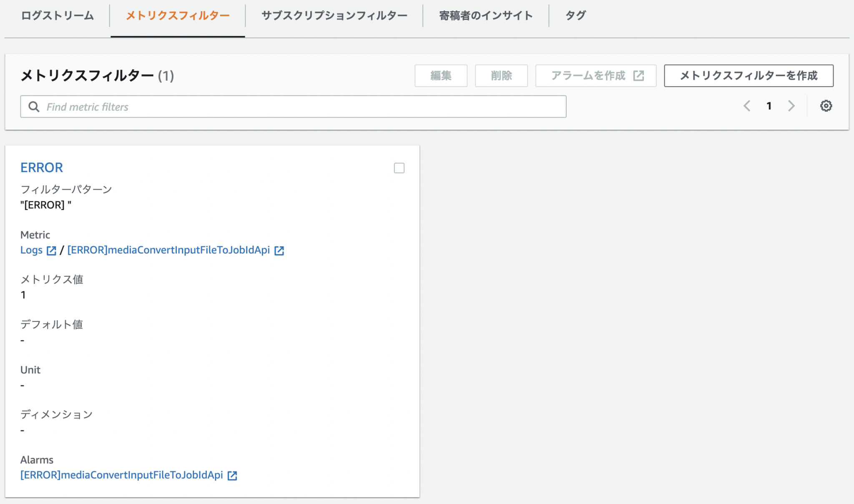Screen dimensions: 854x504
Task: Switch to the ログストリーム tab
Action: [x=58, y=16]
